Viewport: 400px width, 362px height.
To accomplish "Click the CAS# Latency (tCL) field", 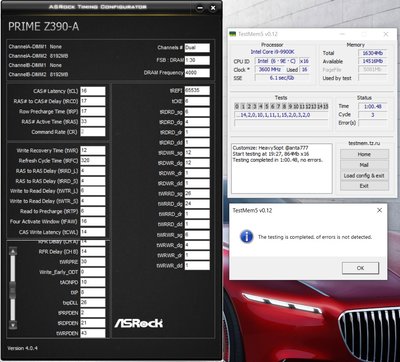I will [93, 91].
